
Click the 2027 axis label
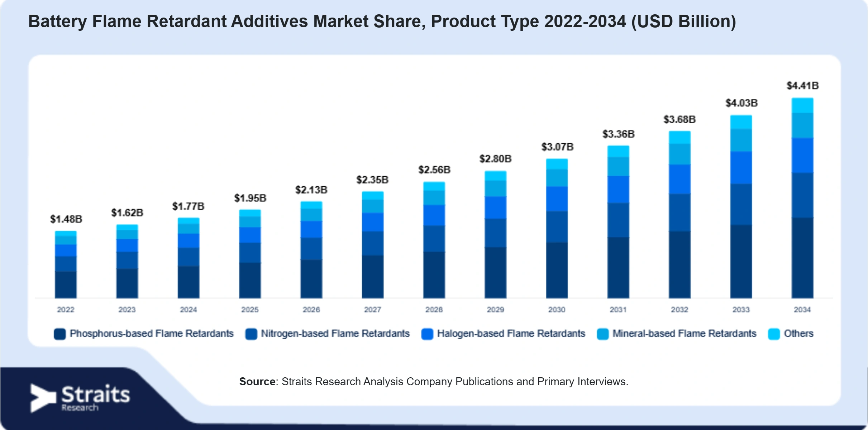373,310
